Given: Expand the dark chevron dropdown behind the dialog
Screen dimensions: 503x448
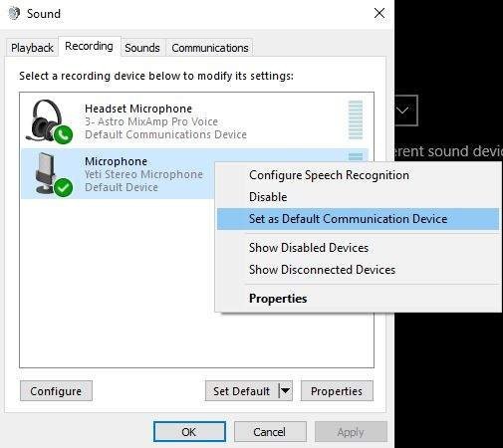Looking at the screenshot, I should (406, 111).
